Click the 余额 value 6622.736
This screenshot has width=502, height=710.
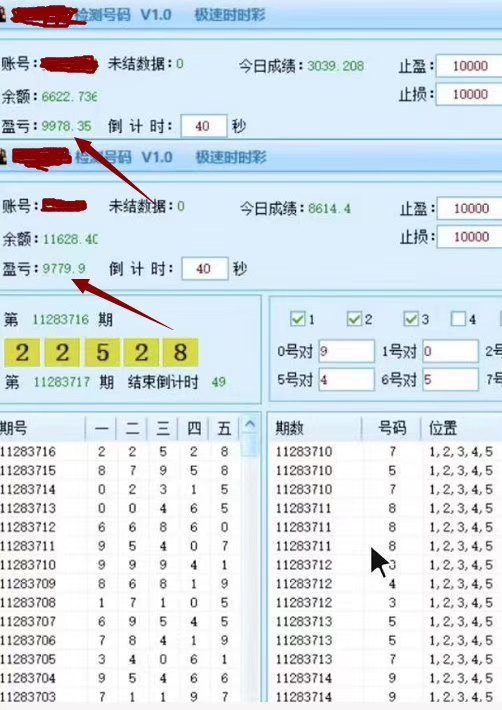point(69,96)
